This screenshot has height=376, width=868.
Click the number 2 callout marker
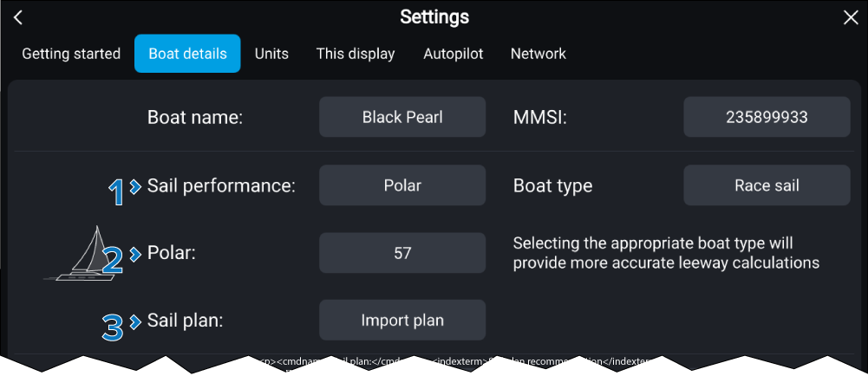[113, 259]
